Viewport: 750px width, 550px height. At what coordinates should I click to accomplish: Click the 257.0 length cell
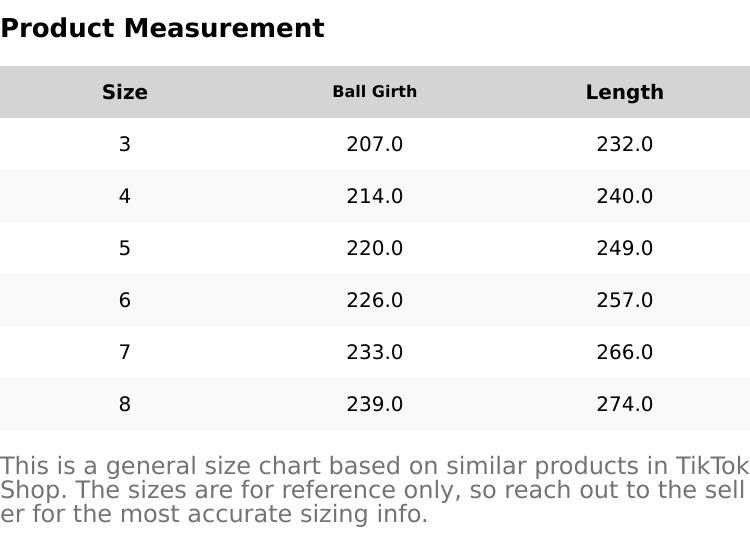(624, 300)
